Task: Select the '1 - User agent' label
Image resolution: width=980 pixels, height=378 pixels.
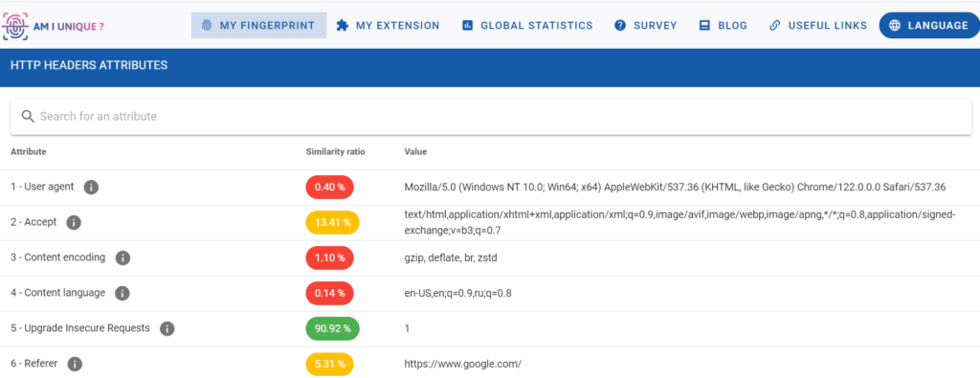Action: pos(42,187)
